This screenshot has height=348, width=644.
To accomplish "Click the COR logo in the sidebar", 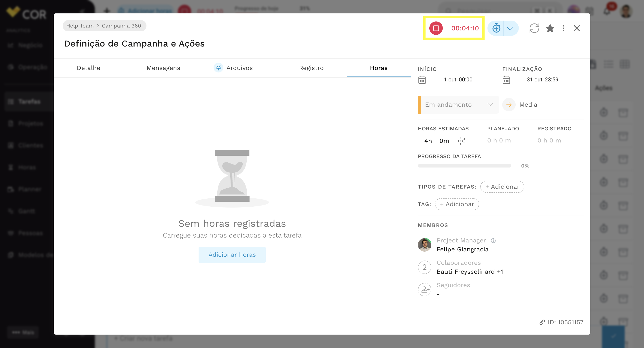I will coord(26,13).
